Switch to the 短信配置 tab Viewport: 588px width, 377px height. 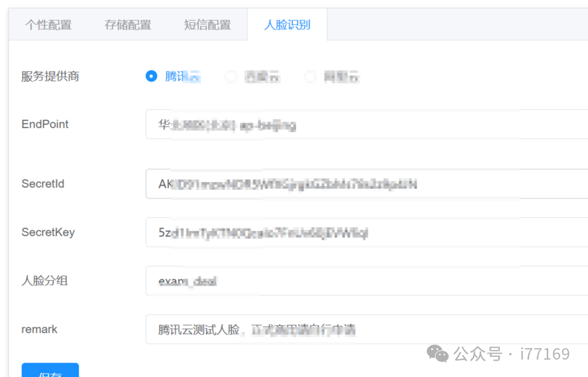tap(207, 24)
